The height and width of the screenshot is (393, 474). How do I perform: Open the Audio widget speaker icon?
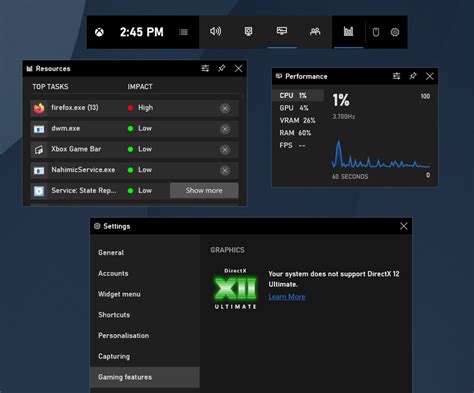(x=215, y=32)
